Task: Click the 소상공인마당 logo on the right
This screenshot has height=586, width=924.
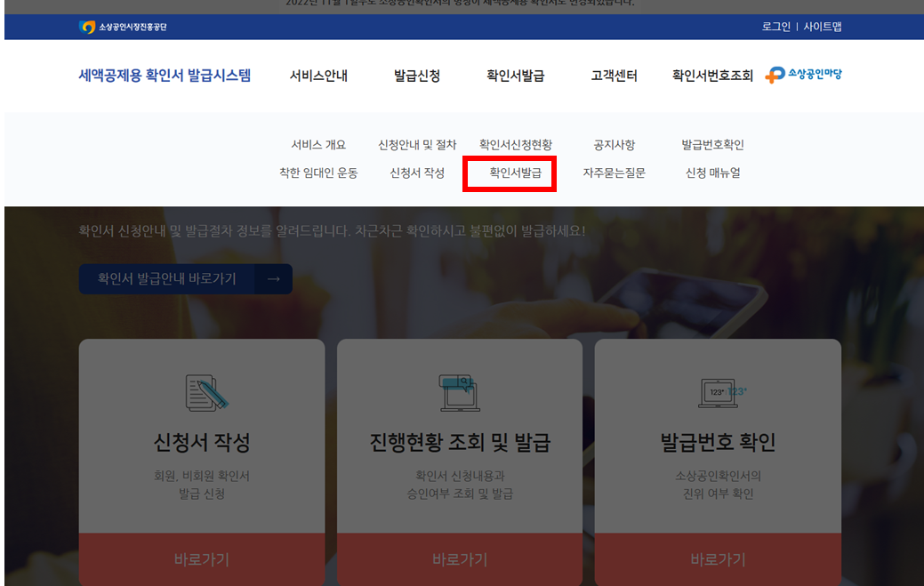Action: (x=803, y=76)
